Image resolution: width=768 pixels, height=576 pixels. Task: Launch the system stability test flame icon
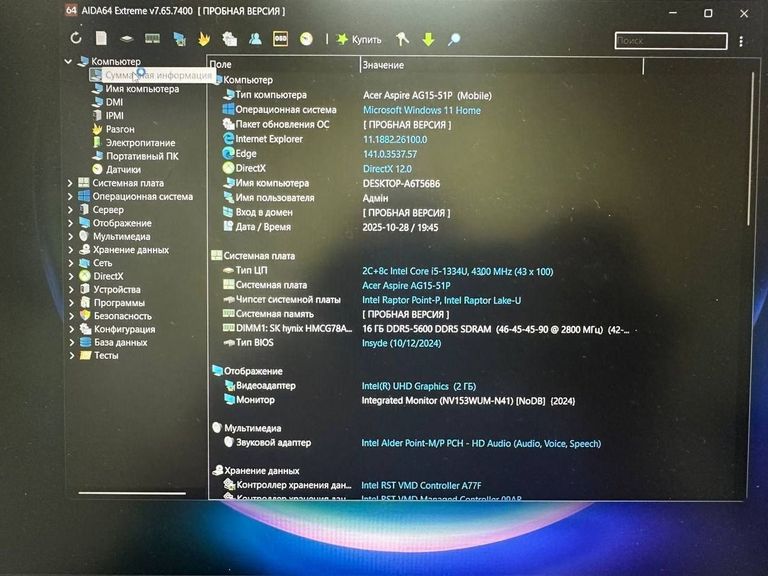click(204, 39)
